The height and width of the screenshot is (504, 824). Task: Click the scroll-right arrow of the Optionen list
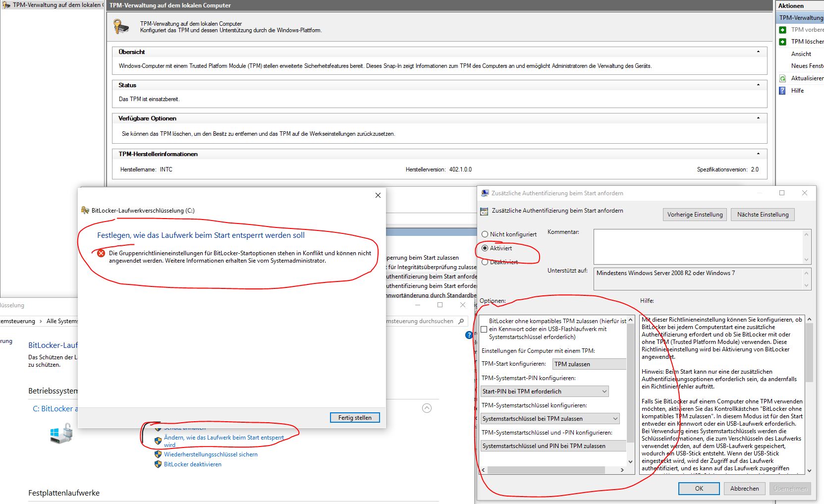(622, 470)
